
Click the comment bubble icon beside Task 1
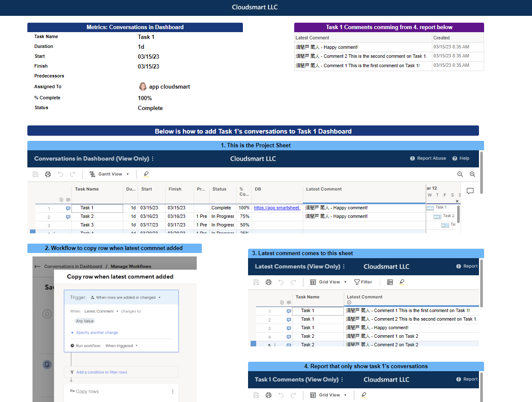point(68,208)
